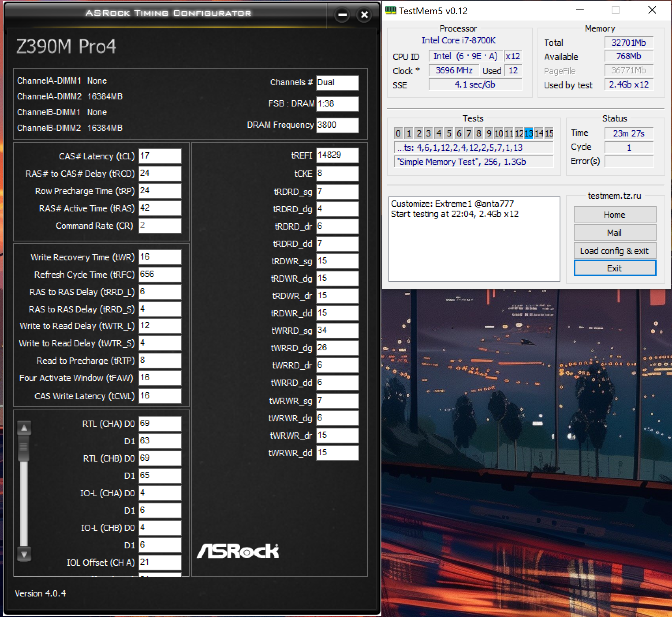Screen dimensions: 672x617
Task: Click the tWRWR_dd value field
Action: click(x=338, y=452)
